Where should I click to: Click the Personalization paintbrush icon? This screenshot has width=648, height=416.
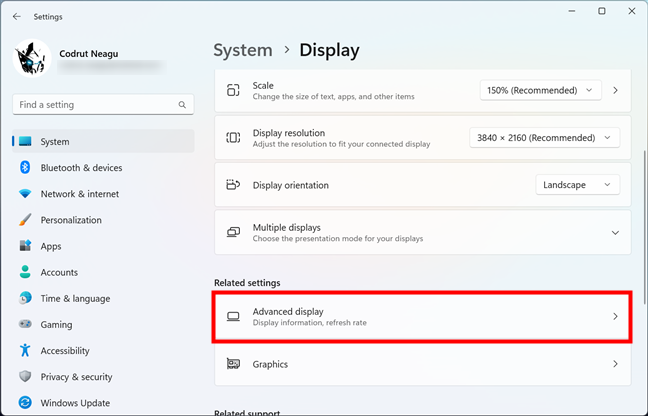point(25,220)
